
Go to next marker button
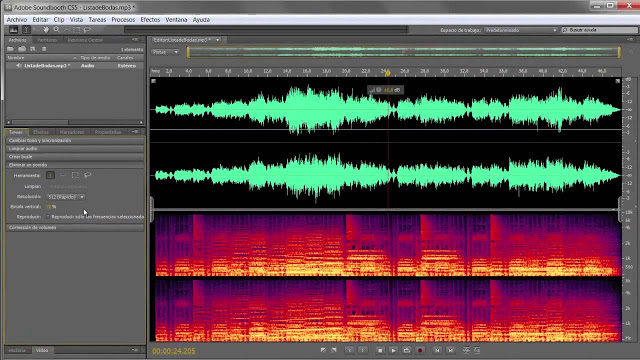(x=450, y=350)
